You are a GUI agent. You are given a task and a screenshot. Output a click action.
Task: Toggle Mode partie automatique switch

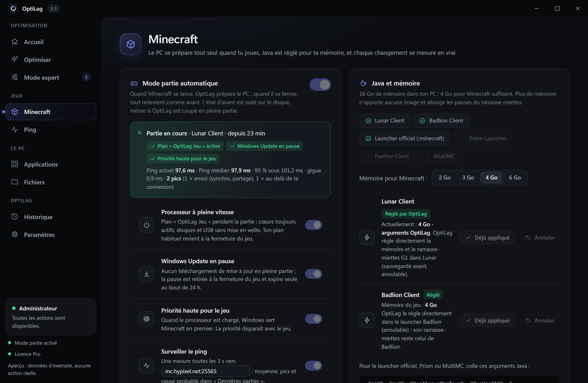(x=320, y=85)
